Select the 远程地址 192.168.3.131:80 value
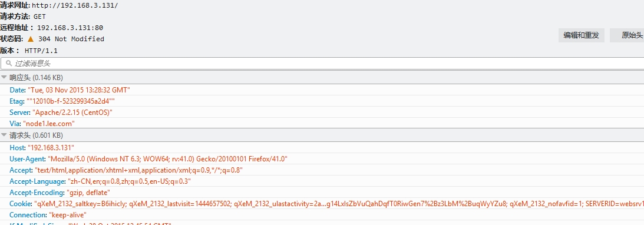This screenshot has width=644, height=225. [70, 28]
